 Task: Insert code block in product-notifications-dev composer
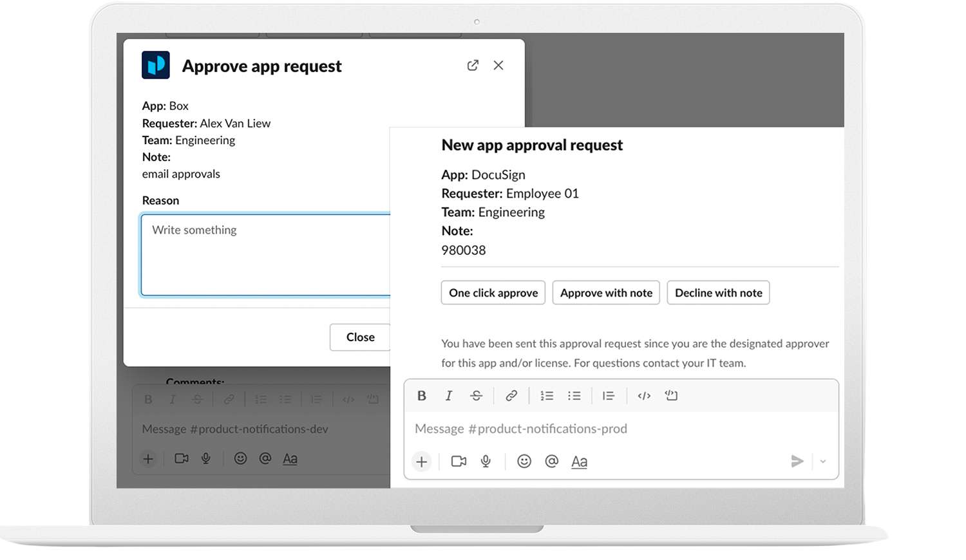tap(373, 400)
